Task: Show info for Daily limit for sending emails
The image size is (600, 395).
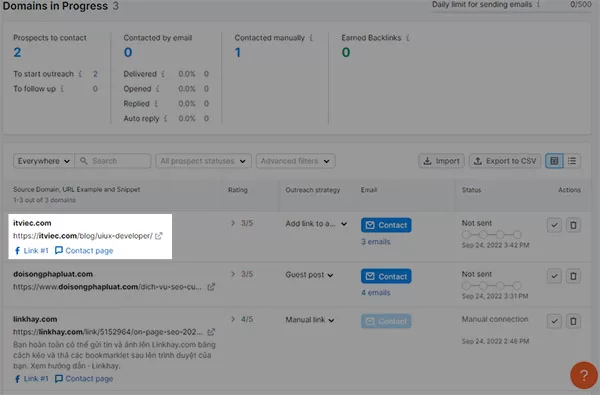Action: point(538,5)
